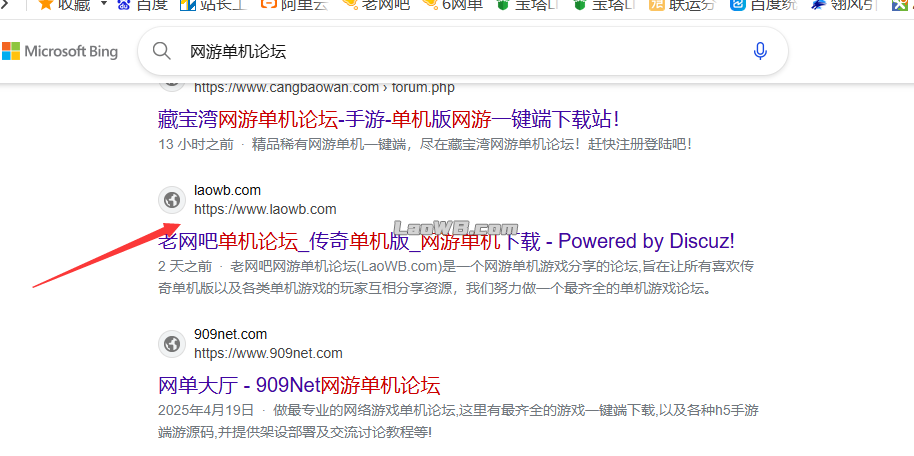Open the 收藏 favorites star bookmark

[x=63, y=5]
